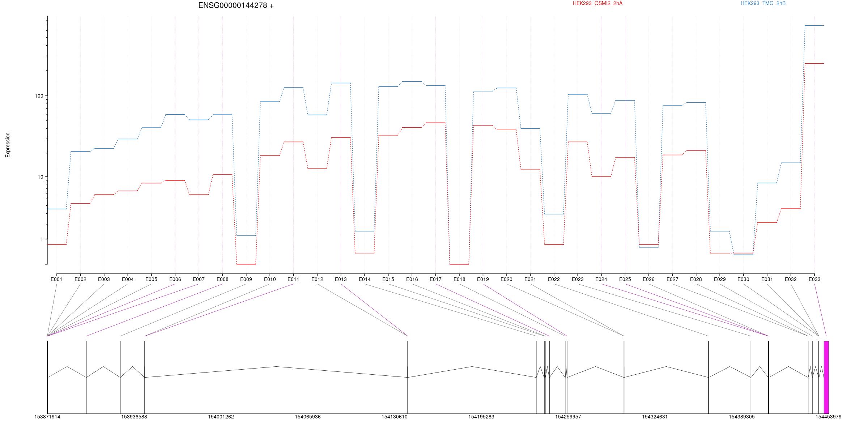Click exon label E005

click(x=151, y=279)
